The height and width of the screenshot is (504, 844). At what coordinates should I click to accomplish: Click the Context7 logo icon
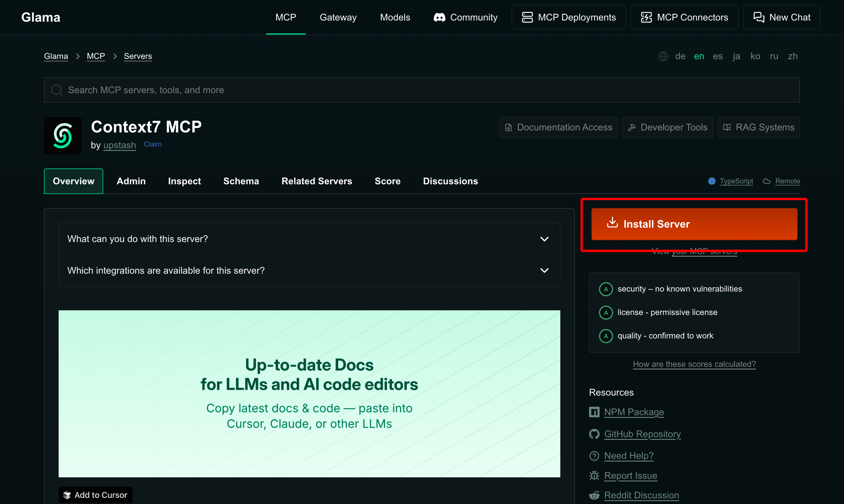click(x=62, y=135)
